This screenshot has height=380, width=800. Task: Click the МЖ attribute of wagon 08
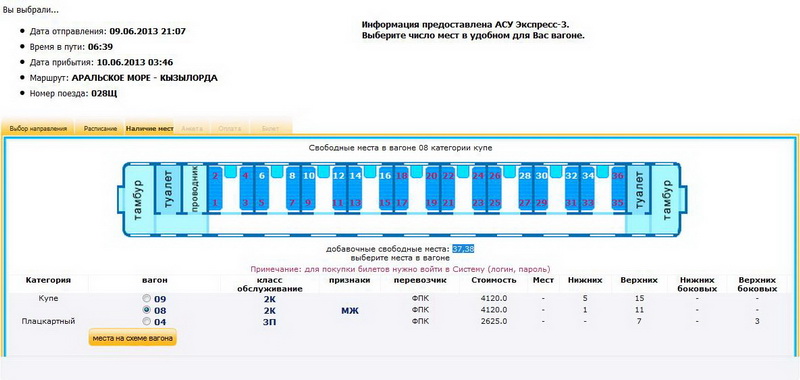(x=350, y=310)
